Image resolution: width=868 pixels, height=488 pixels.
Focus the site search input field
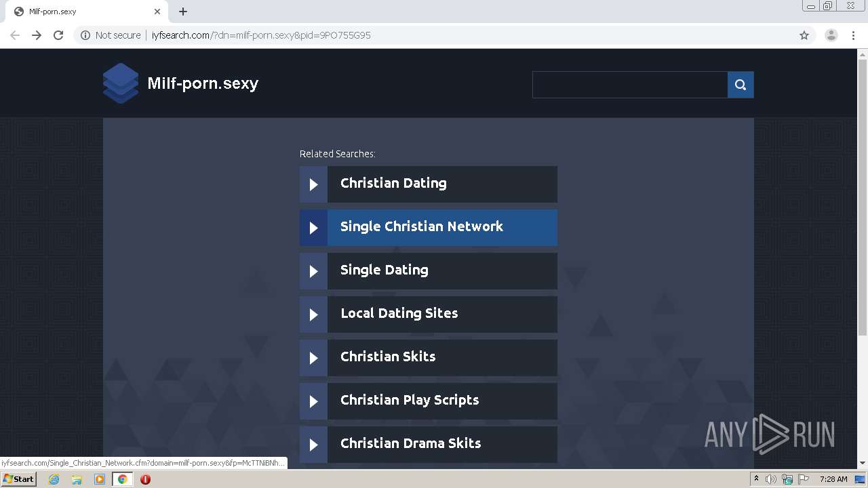click(x=630, y=85)
